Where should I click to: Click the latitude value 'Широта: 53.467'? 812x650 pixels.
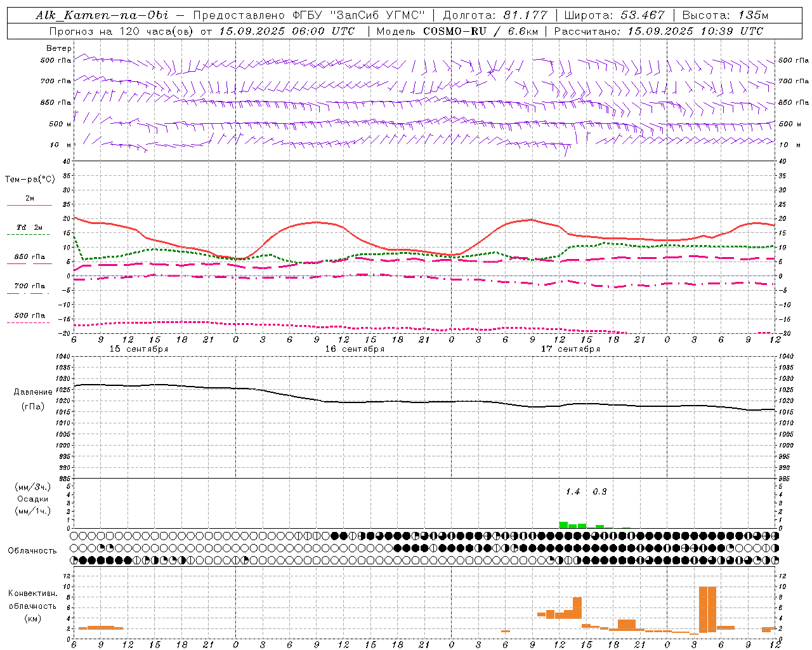pos(614,15)
